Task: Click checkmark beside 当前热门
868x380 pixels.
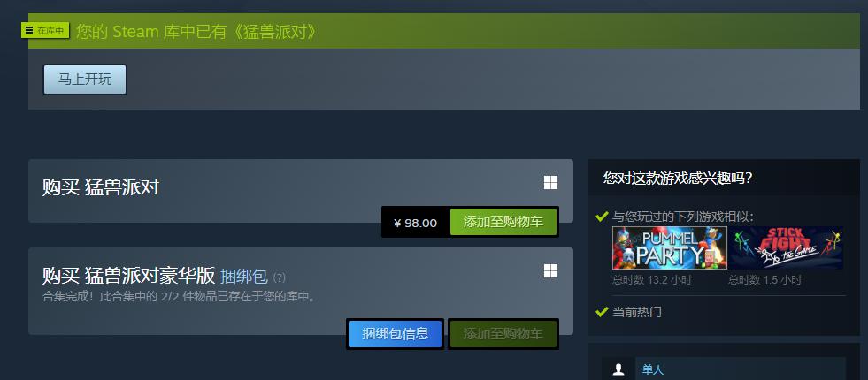Action: tap(602, 312)
